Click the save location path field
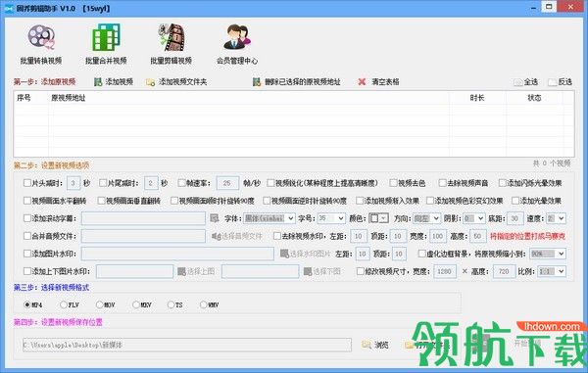This screenshot has width=588, height=373. click(x=187, y=345)
